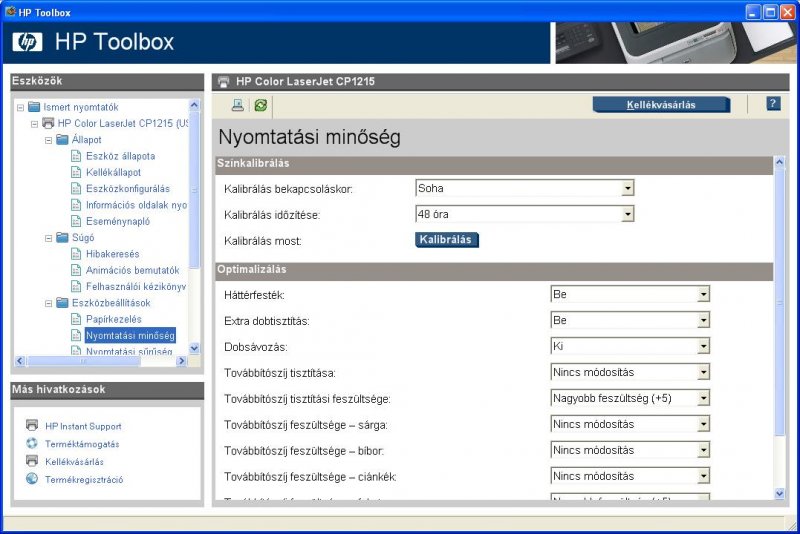Maximize the HP Toolbox window
This screenshot has width=800, height=534.
point(770,12)
